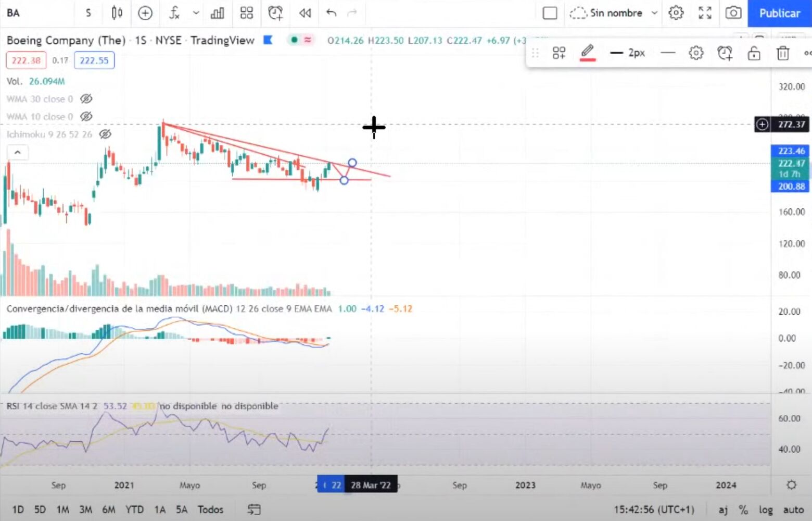Add a symbol to compare with plus icon
Screen dimensions: 812x521
(x=145, y=13)
